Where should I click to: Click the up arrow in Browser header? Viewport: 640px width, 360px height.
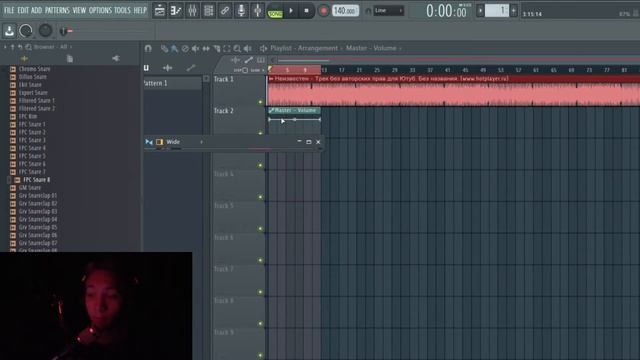pos(12,47)
